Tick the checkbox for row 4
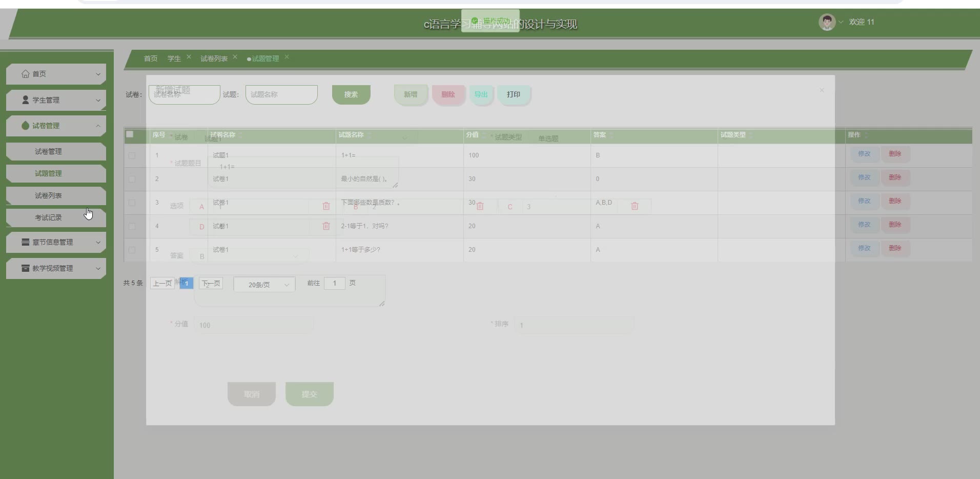Image resolution: width=980 pixels, height=479 pixels. [132, 226]
